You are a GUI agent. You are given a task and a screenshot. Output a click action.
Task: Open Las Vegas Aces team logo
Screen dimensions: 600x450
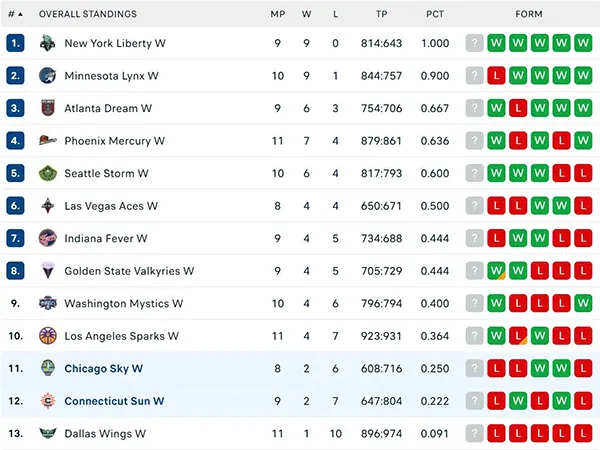tap(48, 206)
